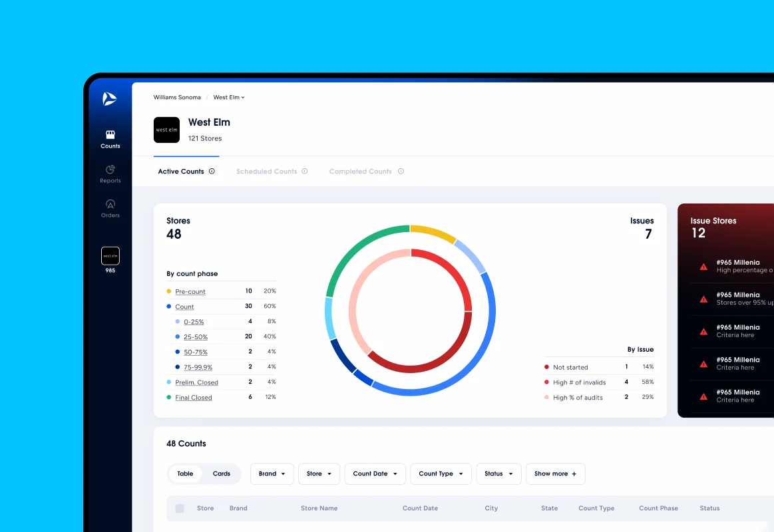This screenshot has width=774, height=532.
Task: Click the info icon beside Scheduled Counts
Action: point(305,171)
